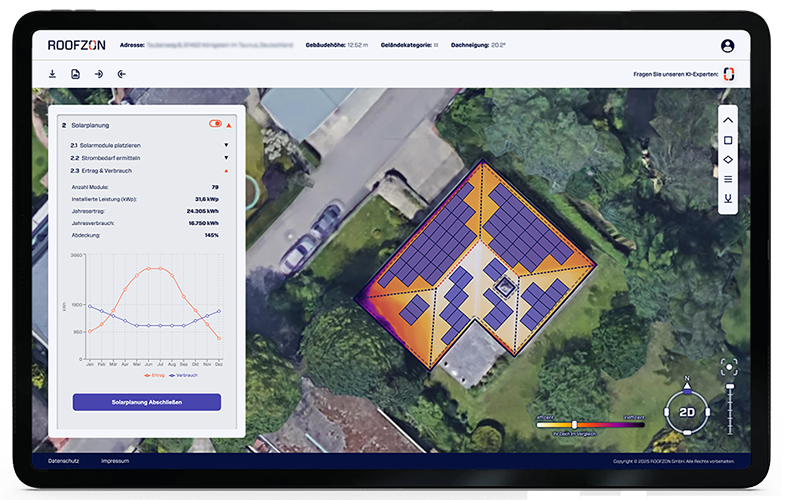Toggle the Solarplanung switch
The height and width of the screenshot is (500, 786).
(215, 124)
